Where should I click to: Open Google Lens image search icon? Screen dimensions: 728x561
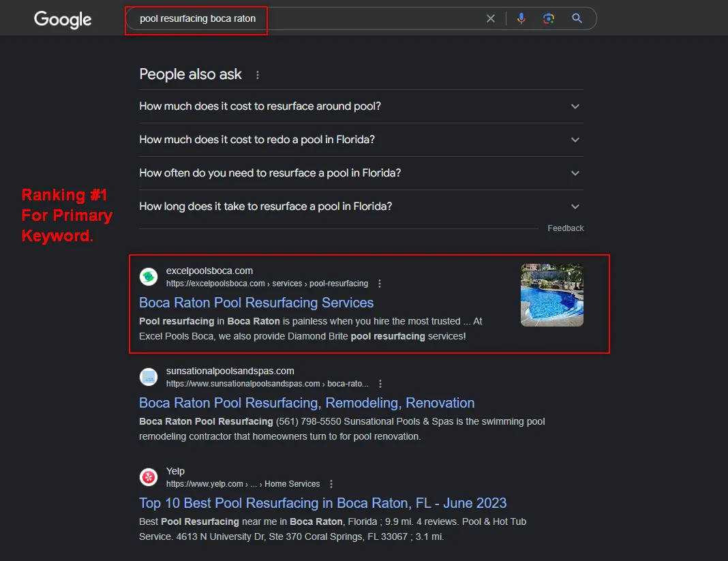[549, 18]
